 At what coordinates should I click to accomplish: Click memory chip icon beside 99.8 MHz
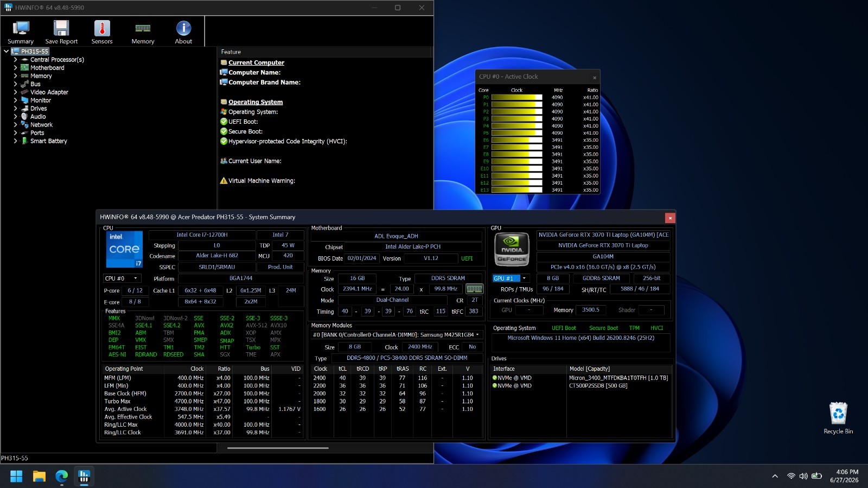474,289
